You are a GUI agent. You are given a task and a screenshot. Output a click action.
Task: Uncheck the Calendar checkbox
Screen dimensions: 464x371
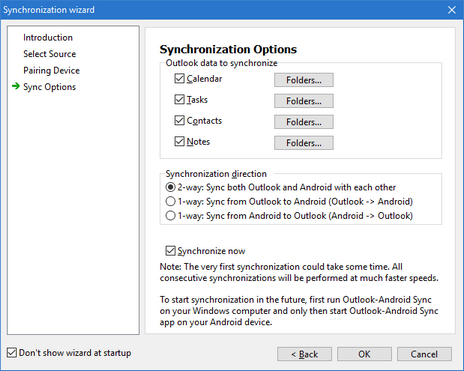(179, 79)
